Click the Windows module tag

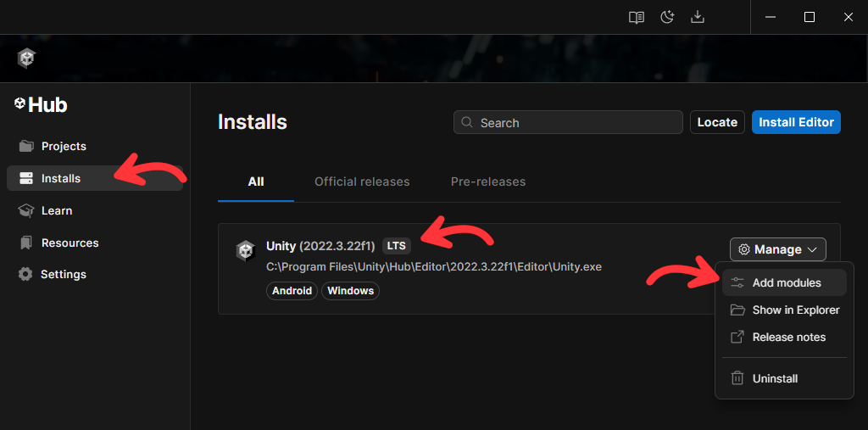350,291
